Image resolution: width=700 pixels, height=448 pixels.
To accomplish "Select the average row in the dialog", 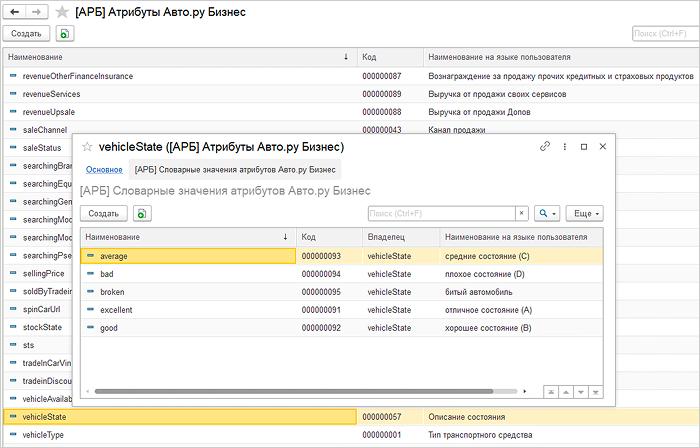I will click(x=342, y=256).
